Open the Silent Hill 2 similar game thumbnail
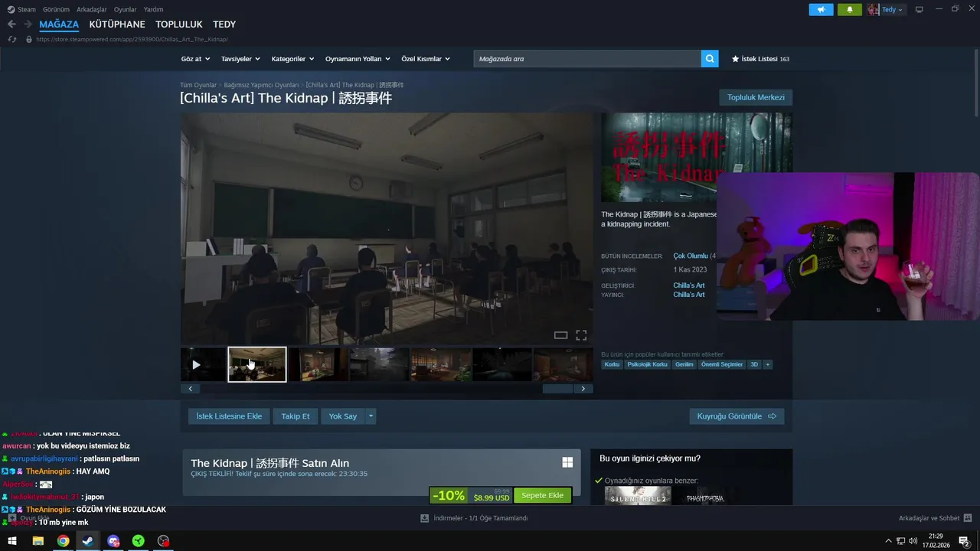The height and width of the screenshot is (551, 980). click(638, 496)
